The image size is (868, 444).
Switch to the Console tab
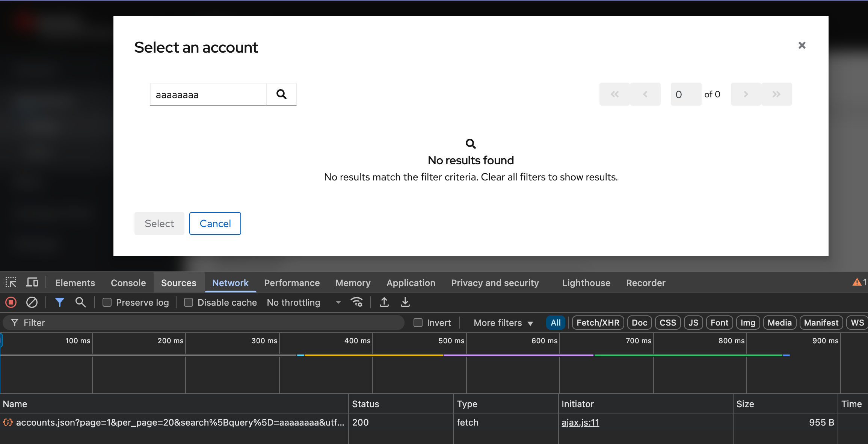coord(128,283)
